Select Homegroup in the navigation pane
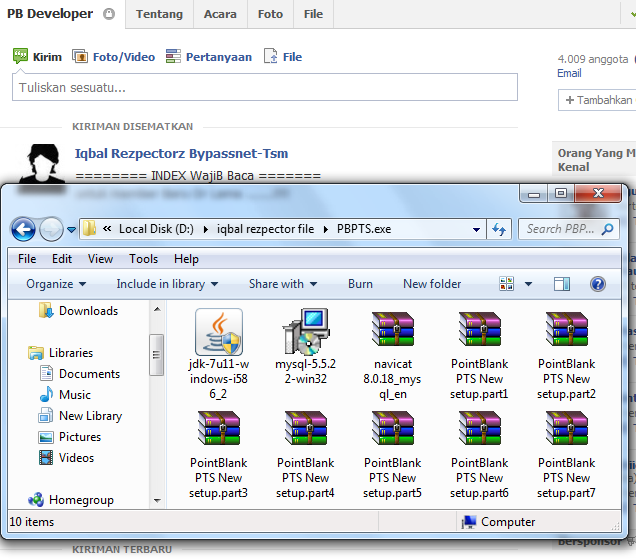This screenshot has height=559, width=636. click(71, 500)
